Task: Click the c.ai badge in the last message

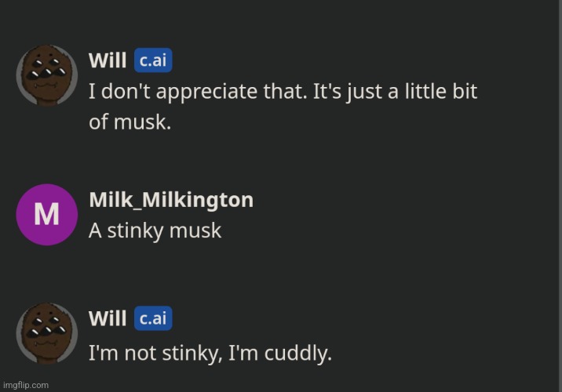Action: click(153, 318)
